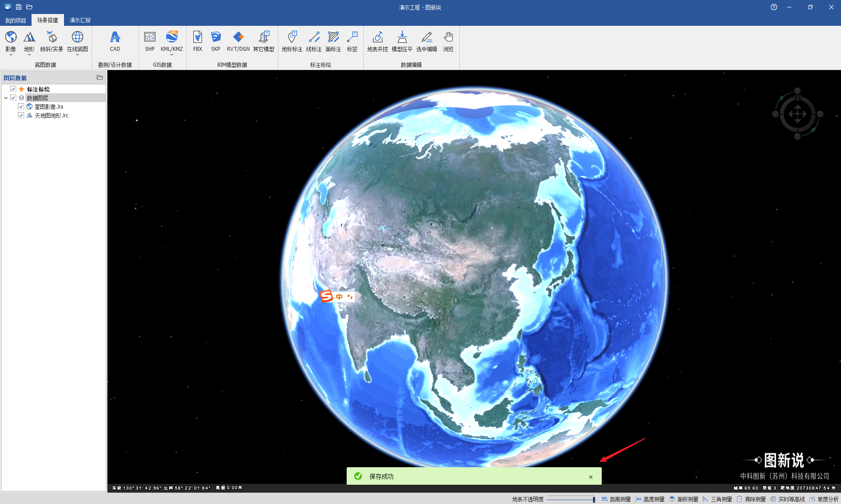The height and width of the screenshot is (504, 841).
Task: Choose the 地表开挖 surface excavation tool
Action: pos(377,38)
